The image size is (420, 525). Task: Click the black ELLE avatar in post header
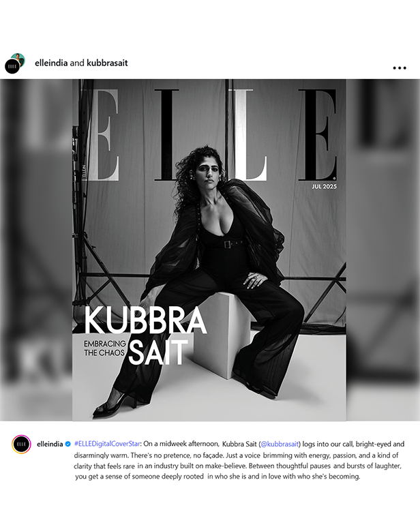[12, 66]
